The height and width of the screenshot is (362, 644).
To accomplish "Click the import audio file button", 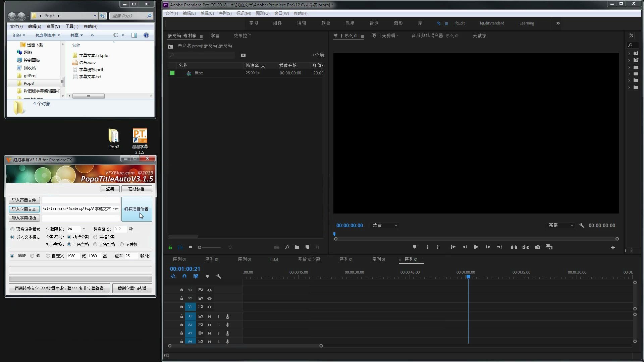I will point(24,200).
